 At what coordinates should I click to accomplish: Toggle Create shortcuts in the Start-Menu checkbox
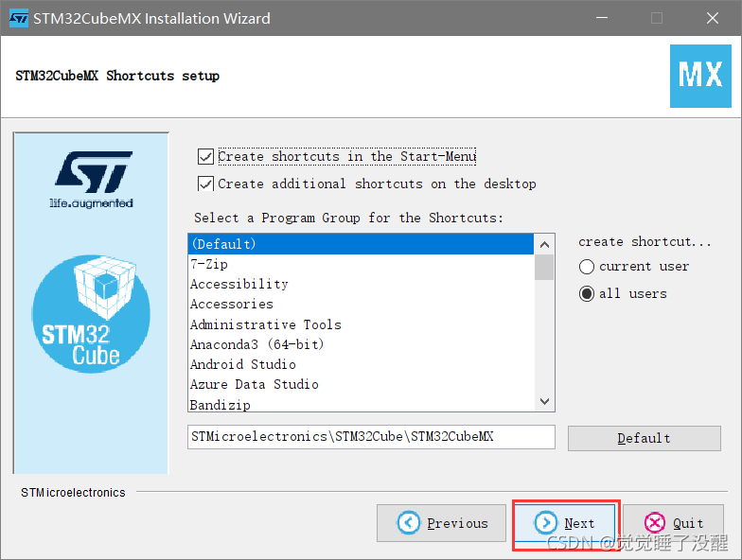click(206, 157)
